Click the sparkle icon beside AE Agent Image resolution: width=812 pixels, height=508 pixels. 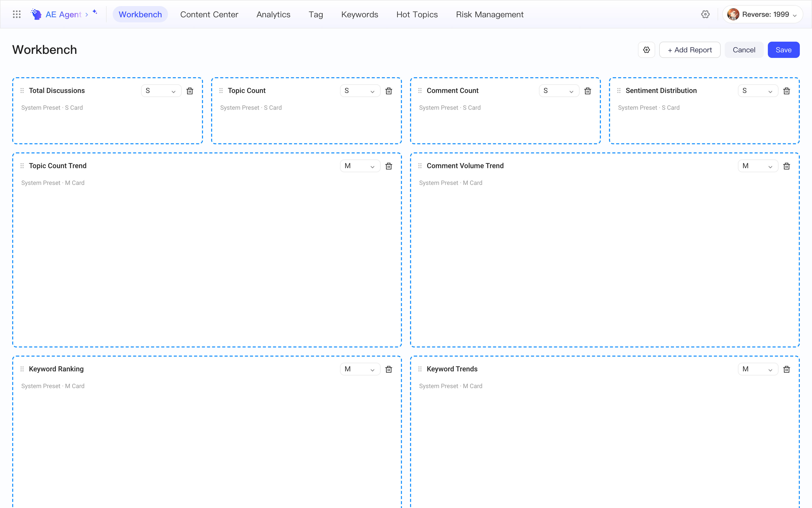95,12
